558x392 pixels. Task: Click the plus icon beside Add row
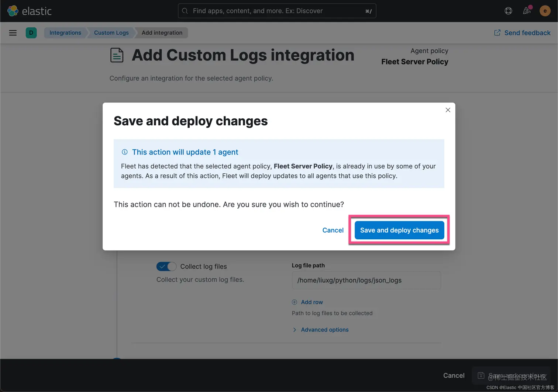[x=294, y=302]
